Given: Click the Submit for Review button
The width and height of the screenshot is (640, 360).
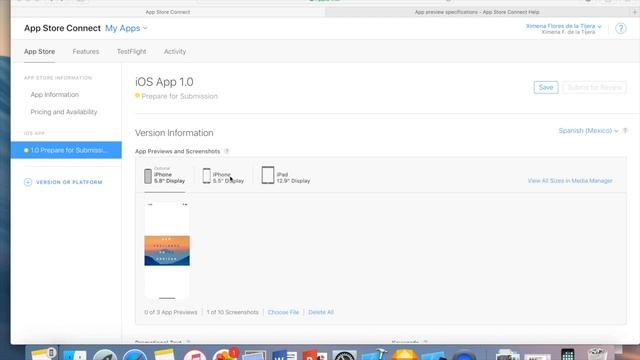Looking at the screenshot, I should [594, 87].
